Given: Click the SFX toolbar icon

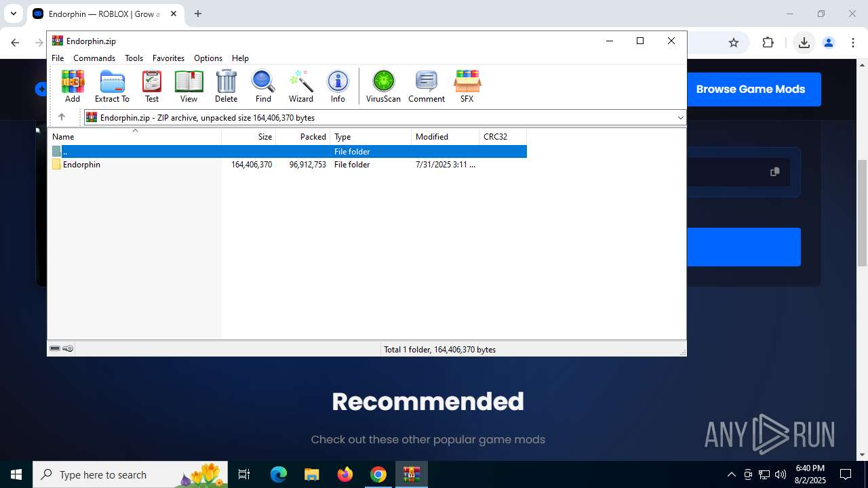Looking at the screenshot, I should pos(467,86).
